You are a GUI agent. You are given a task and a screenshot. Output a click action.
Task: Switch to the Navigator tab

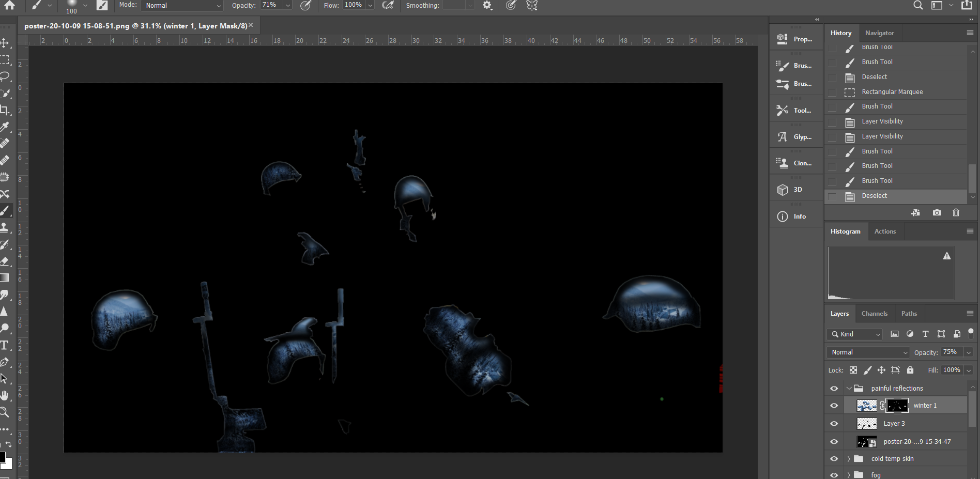tap(879, 33)
